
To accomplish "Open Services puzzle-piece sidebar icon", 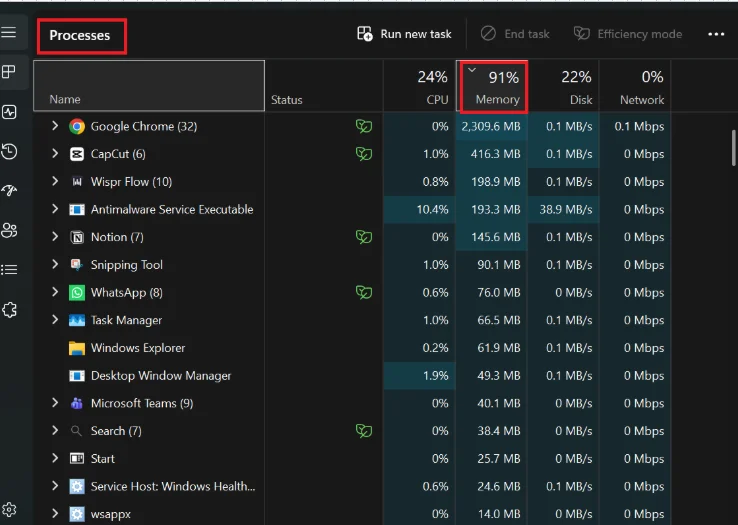I will [x=9, y=310].
